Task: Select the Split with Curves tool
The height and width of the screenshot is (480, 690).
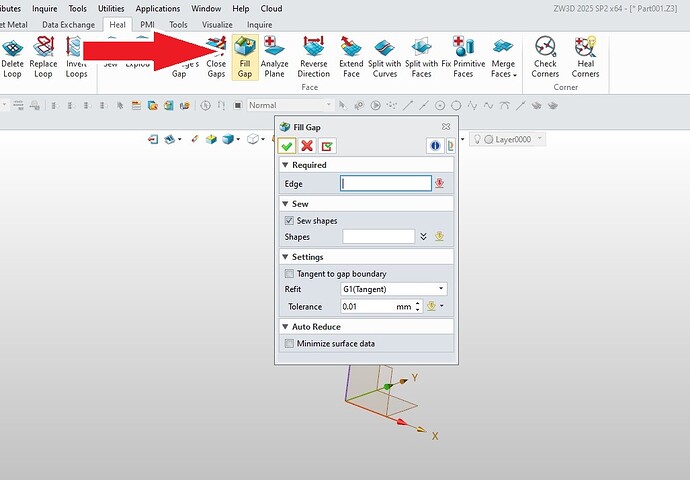Action: click(385, 56)
